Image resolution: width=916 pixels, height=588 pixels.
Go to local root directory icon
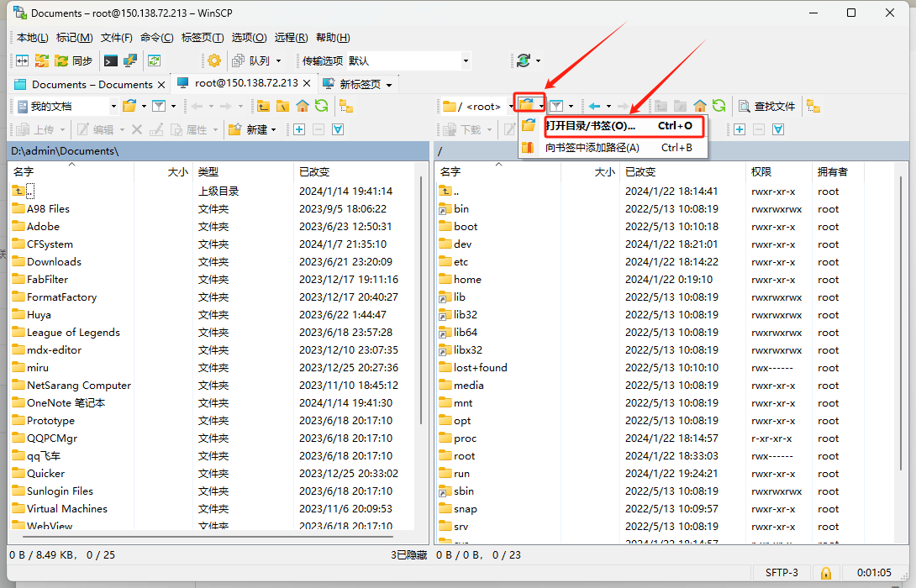pyautogui.click(x=282, y=107)
